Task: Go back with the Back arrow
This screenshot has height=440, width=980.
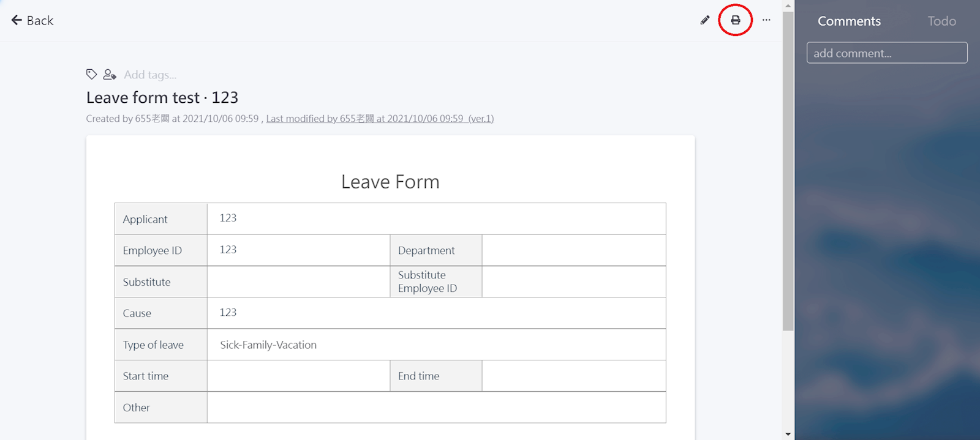Action: (x=32, y=20)
